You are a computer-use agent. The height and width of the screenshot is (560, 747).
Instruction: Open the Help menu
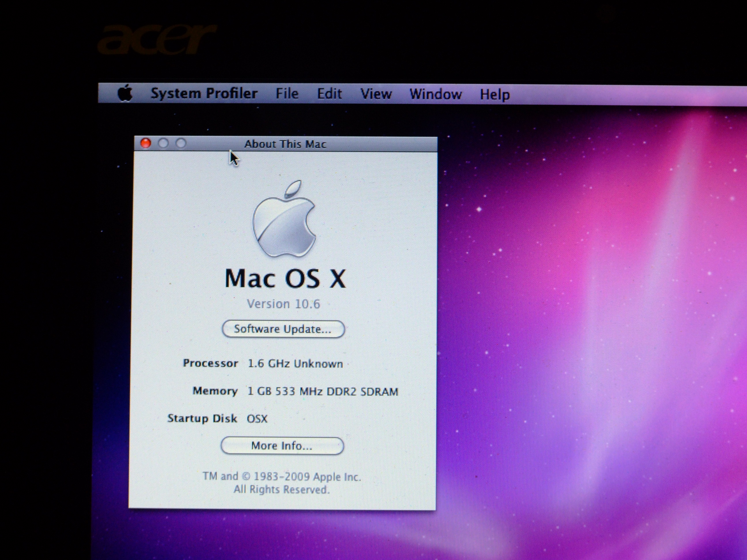click(x=495, y=94)
